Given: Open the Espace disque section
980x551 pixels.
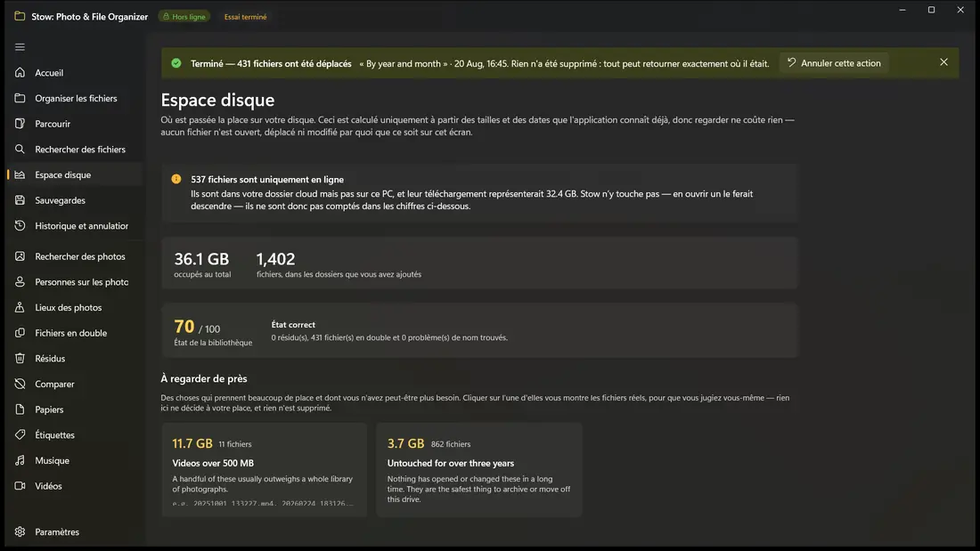Looking at the screenshot, I should tap(75, 175).
